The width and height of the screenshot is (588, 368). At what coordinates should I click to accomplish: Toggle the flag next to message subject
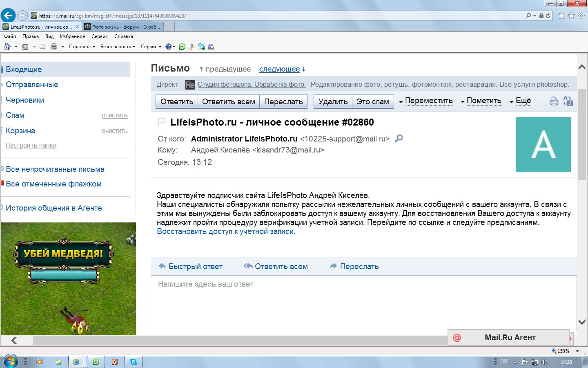pyautogui.click(x=161, y=122)
